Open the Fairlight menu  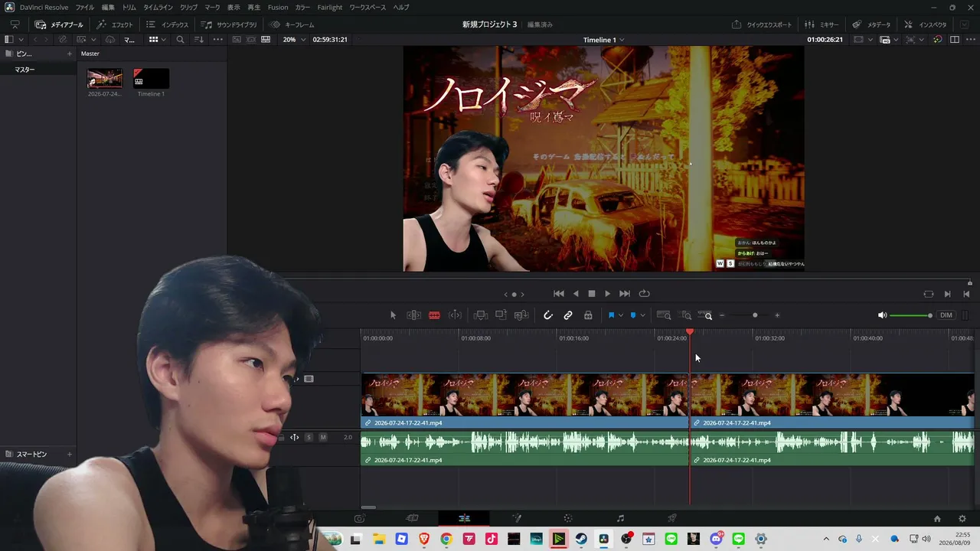[x=330, y=7]
